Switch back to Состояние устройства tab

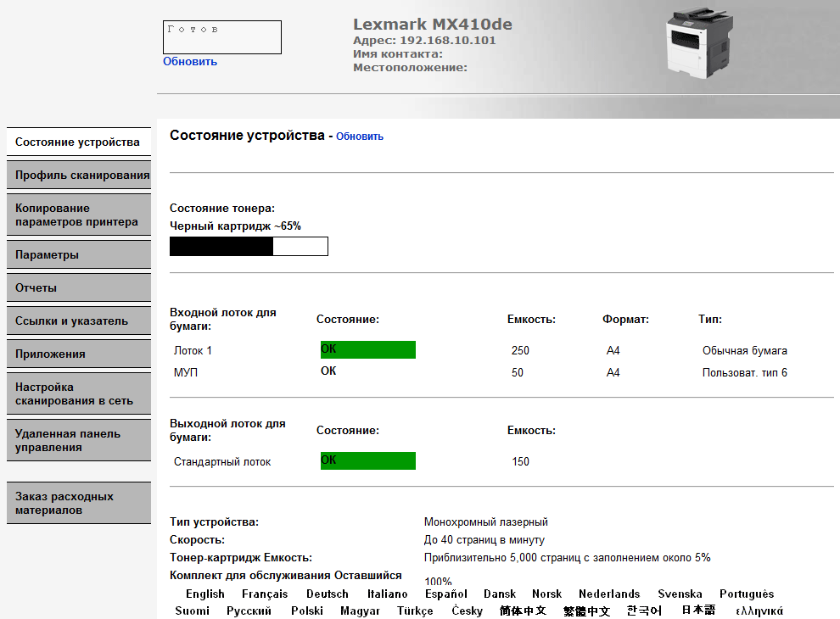coord(78,142)
